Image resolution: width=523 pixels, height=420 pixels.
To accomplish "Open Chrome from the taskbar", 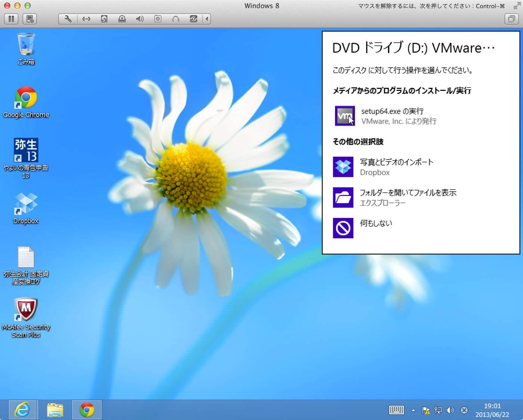I will pyautogui.click(x=87, y=410).
